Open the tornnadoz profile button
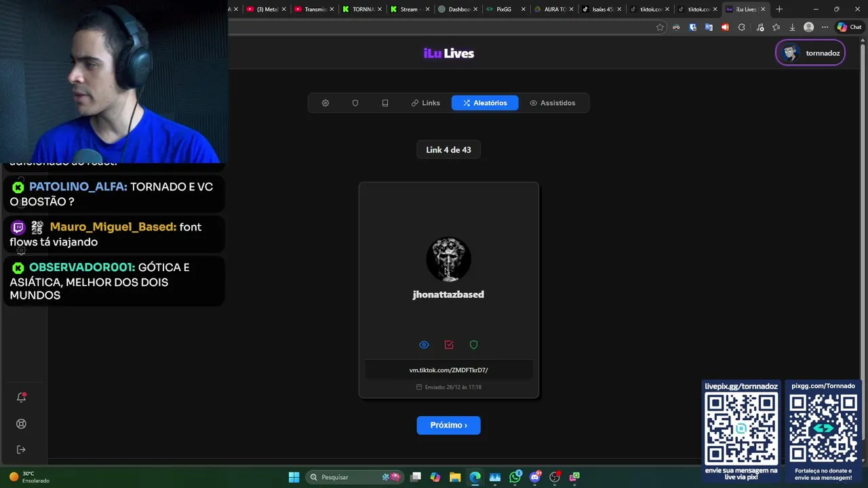 [810, 53]
